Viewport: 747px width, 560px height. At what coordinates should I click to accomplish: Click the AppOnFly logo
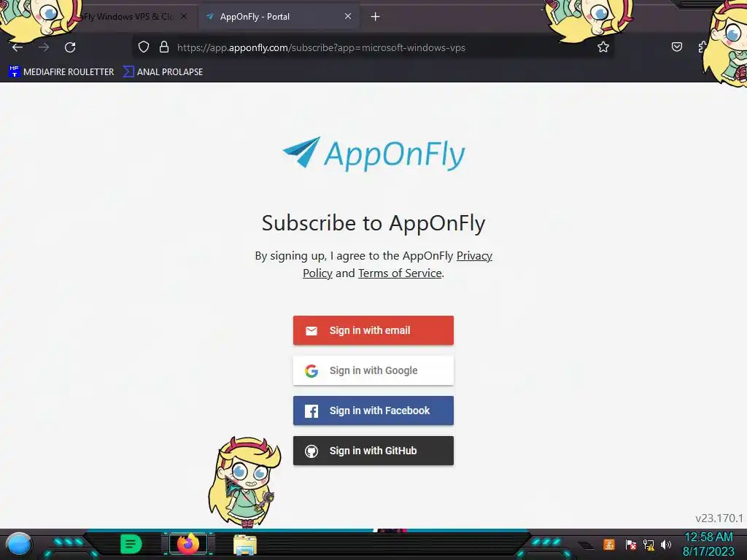[x=374, y=153]
